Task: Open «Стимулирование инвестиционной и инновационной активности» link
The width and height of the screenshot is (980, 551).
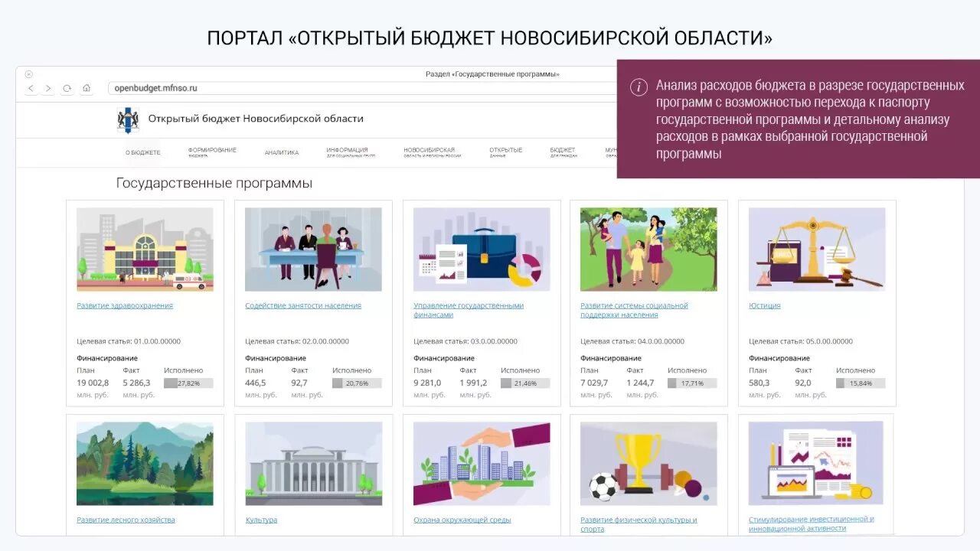Action: click(812, 523)
